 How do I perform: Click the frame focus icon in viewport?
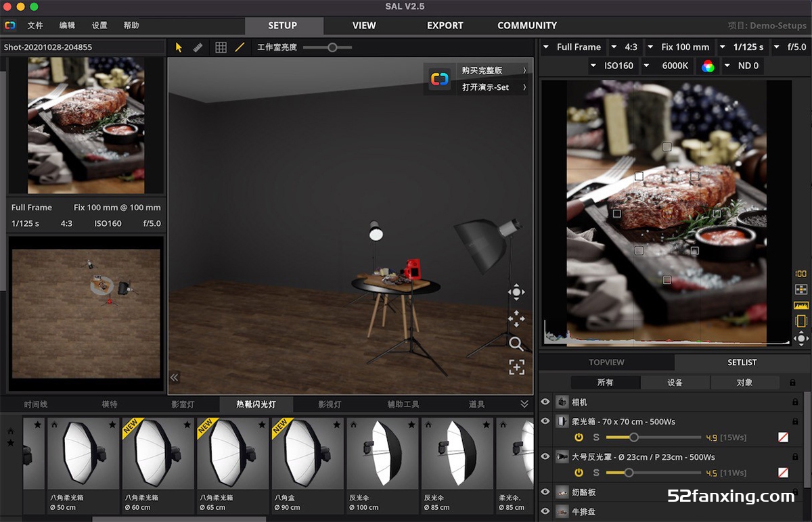tap(516, 367)
